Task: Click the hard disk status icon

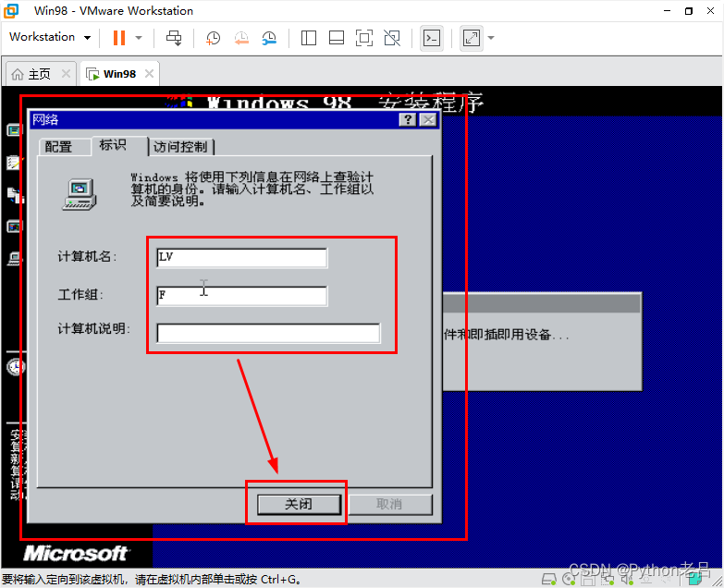Action: tap(549, 579)
